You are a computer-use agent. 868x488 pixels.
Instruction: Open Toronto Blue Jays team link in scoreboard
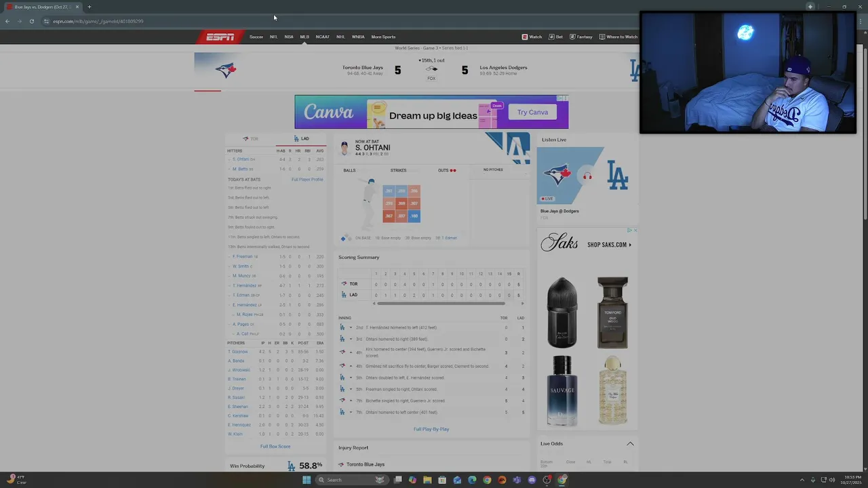[363, 67]
